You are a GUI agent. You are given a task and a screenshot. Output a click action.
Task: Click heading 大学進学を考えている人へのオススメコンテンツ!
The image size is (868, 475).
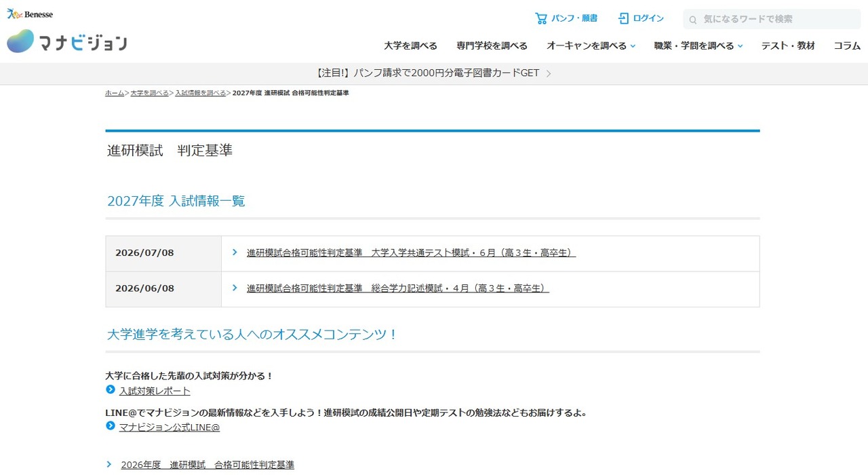[252, 335]
